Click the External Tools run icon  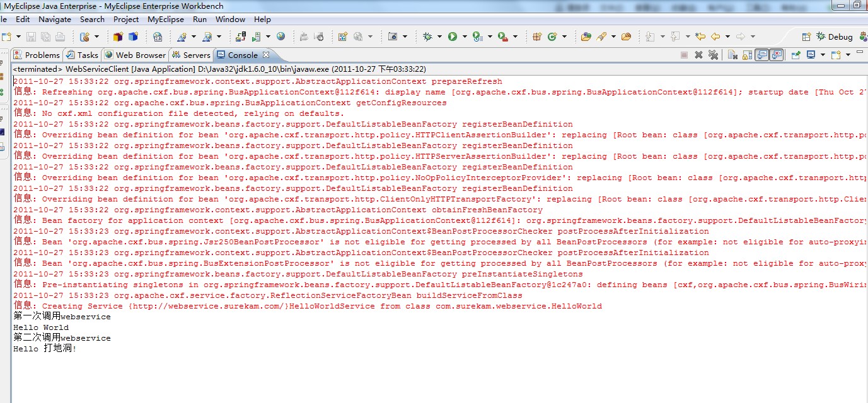click(502, 37)
